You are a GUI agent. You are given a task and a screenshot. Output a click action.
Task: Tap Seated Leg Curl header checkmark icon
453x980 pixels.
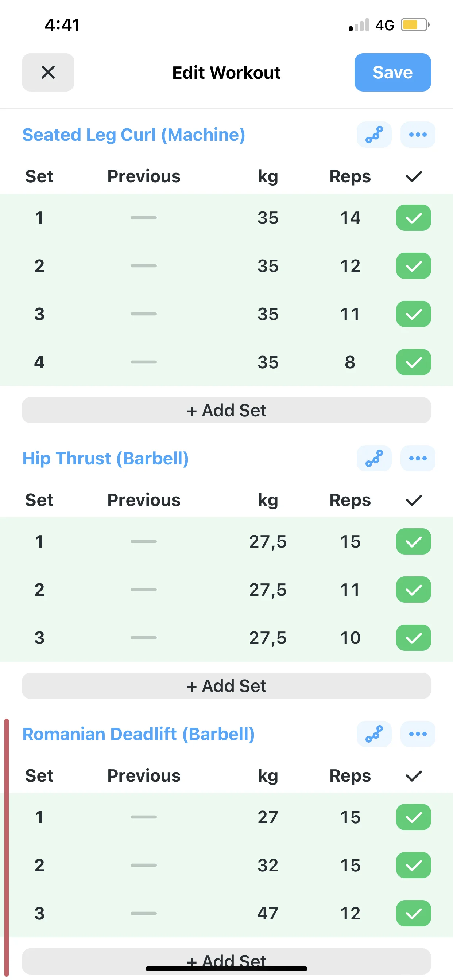[x=413, y=176]
